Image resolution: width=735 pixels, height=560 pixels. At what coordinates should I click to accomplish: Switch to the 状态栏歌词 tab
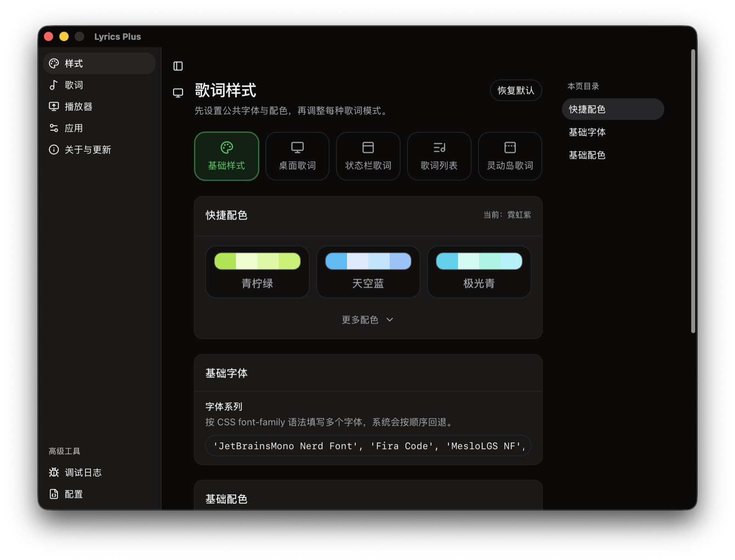point(368,156)
